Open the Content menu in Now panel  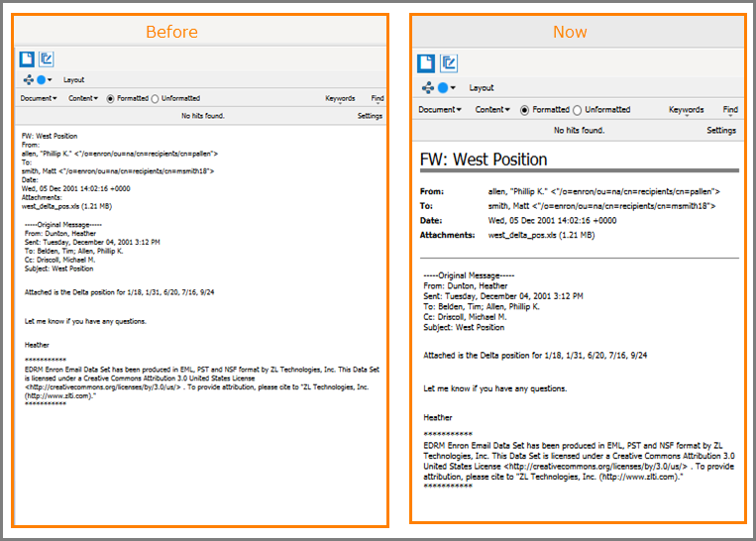[492, 109]
